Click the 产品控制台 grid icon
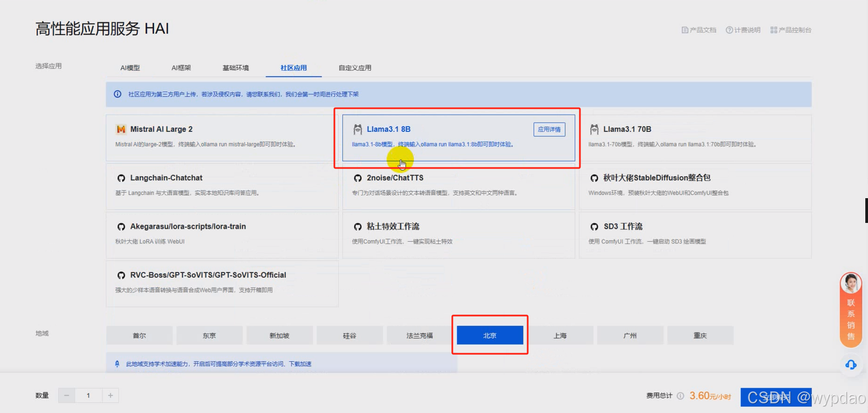Image resolution: width=868 pixels, height=413 pixels. tap(774, 30)
